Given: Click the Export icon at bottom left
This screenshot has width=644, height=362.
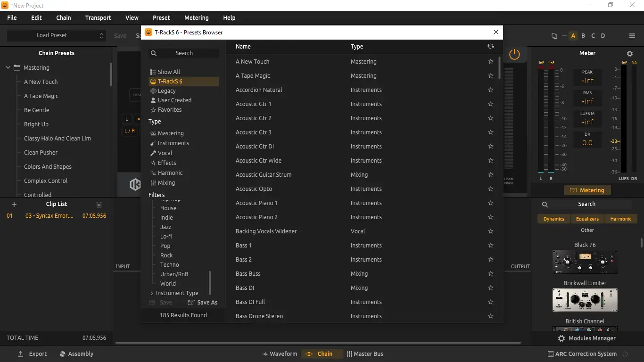Looking at the screenshot, I should coord(20,354).
